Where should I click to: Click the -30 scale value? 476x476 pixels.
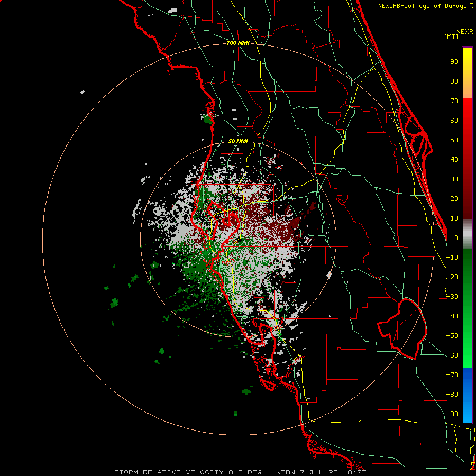452,297
